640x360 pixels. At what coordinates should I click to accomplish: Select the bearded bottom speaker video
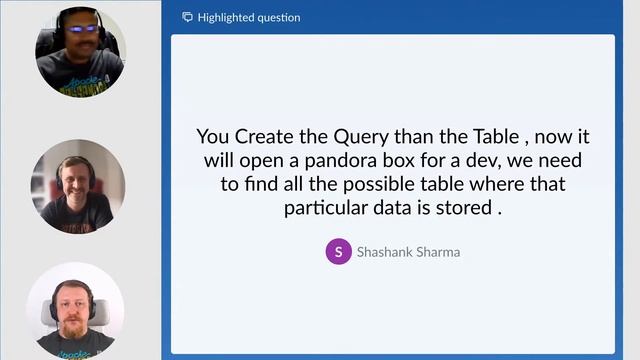tap(75, 311)
